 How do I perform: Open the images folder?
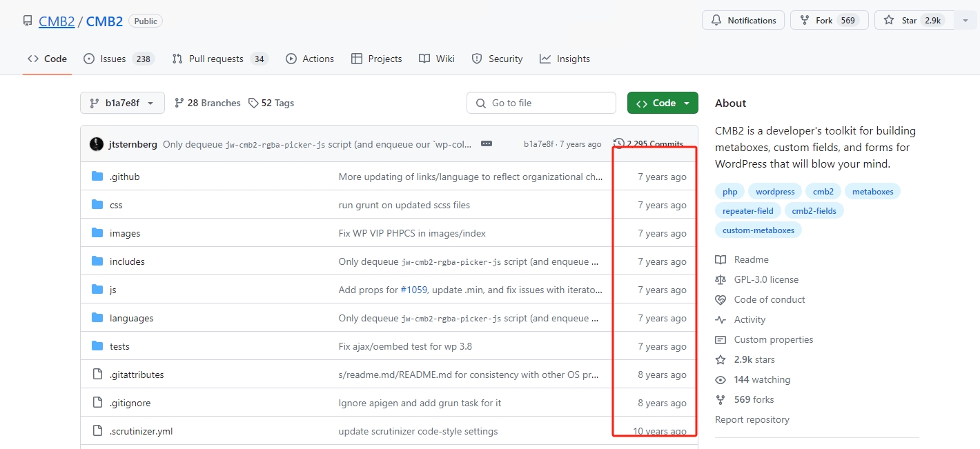coord(125,233)
